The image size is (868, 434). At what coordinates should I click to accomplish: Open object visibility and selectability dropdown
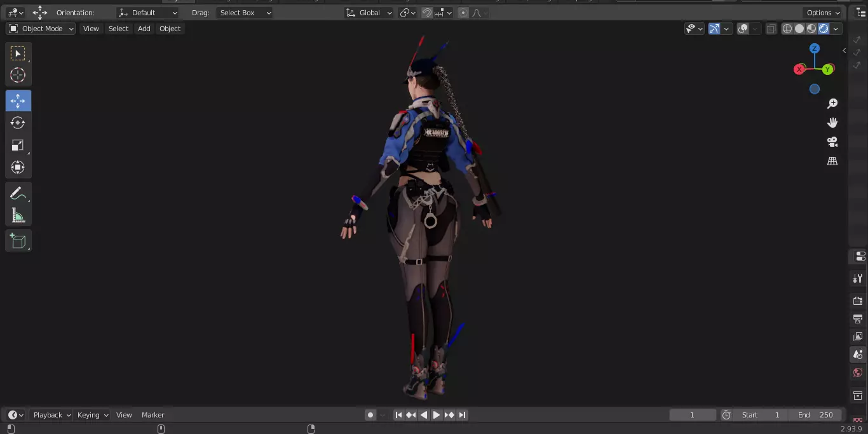pyautogui.click(x=695, y=29)
